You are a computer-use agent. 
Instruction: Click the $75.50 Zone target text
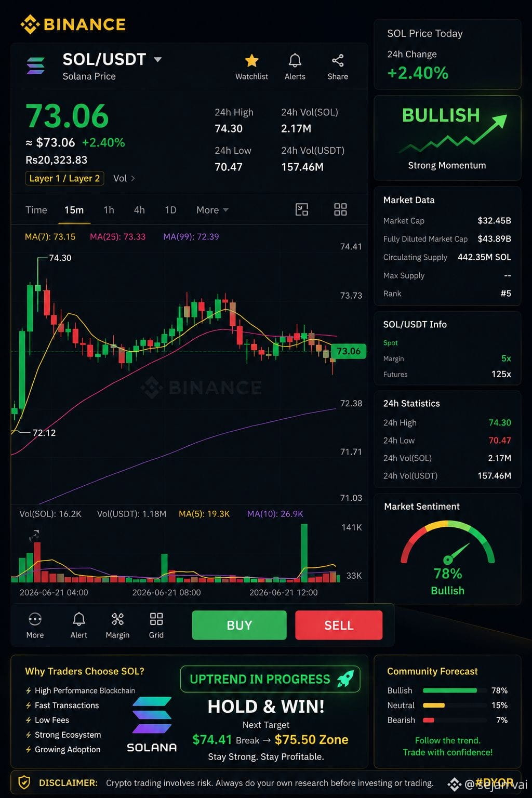click(311, 740)
